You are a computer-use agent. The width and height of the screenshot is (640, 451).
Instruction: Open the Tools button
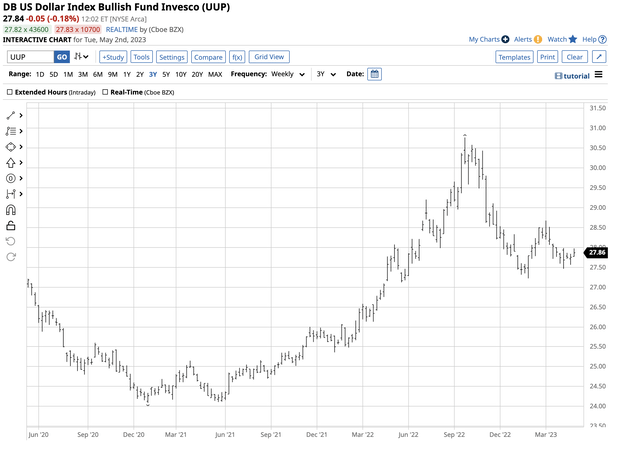click(x=141, y=57)
